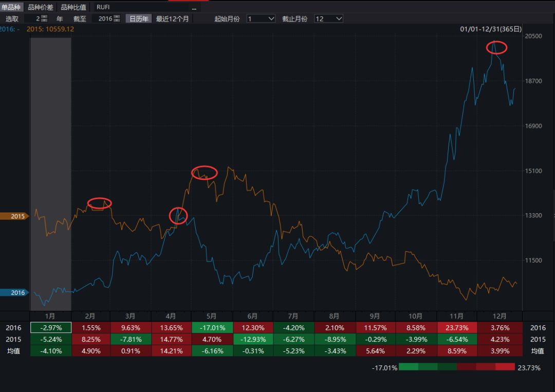Click the 均值 row label on left

pos(14,350)
